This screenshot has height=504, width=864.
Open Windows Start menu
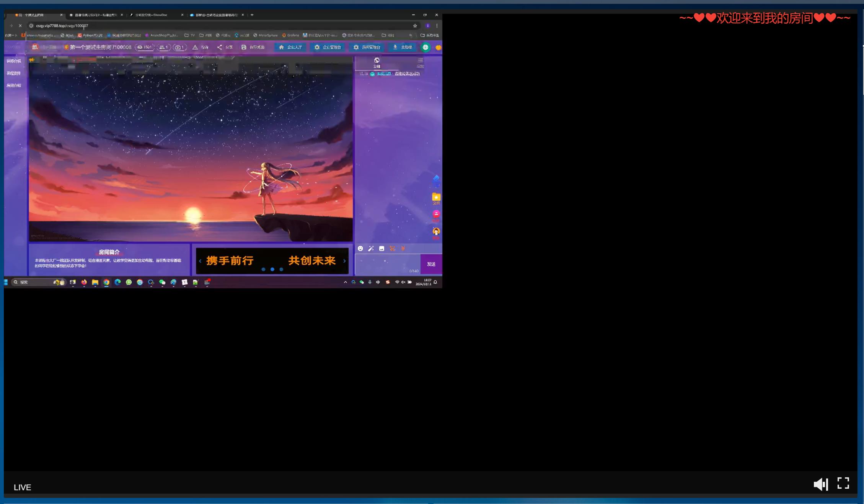[x=6, y=282]
